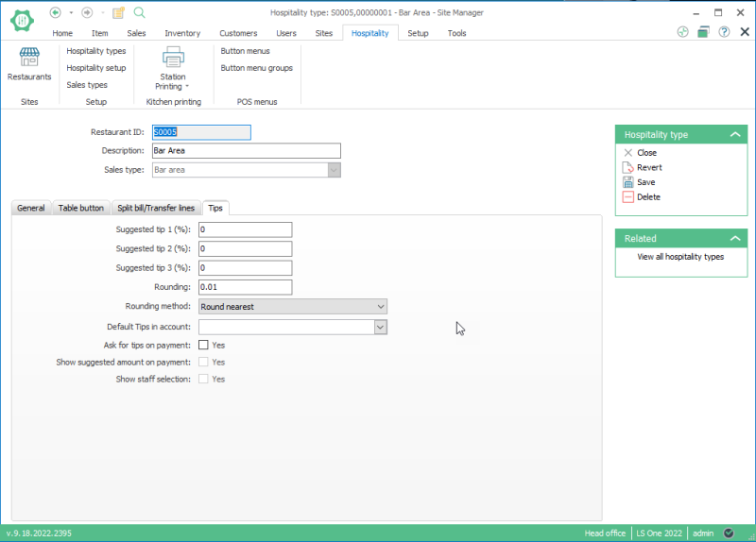The image size is (756, 542).
Task: Click the green plus circle icon
Action: tap(682, 32)
